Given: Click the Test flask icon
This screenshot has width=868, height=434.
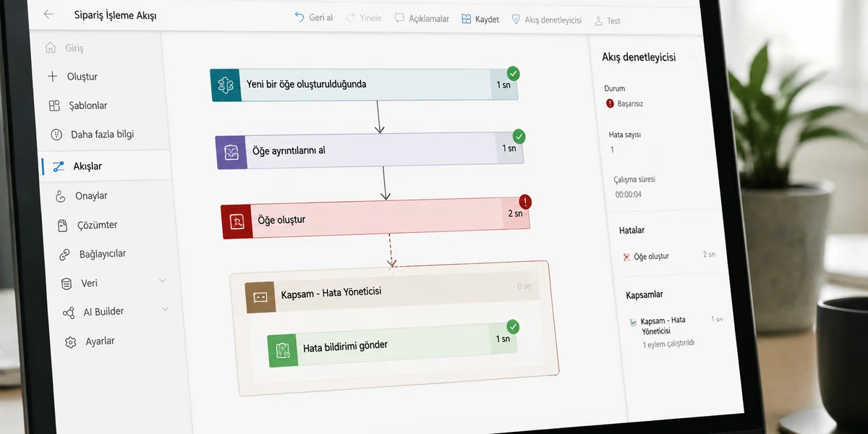Looking at the screenshot, I should tap(598, 20).
